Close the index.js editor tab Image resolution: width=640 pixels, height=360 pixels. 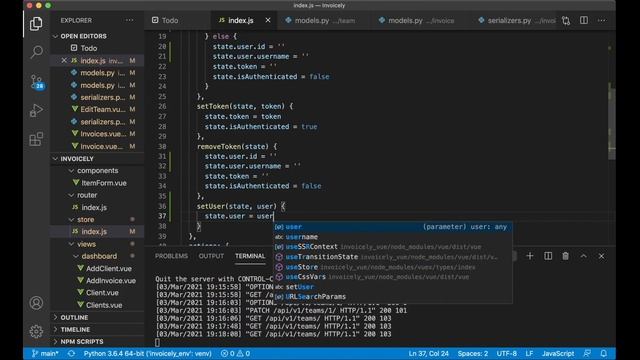(x=268, y=20)
